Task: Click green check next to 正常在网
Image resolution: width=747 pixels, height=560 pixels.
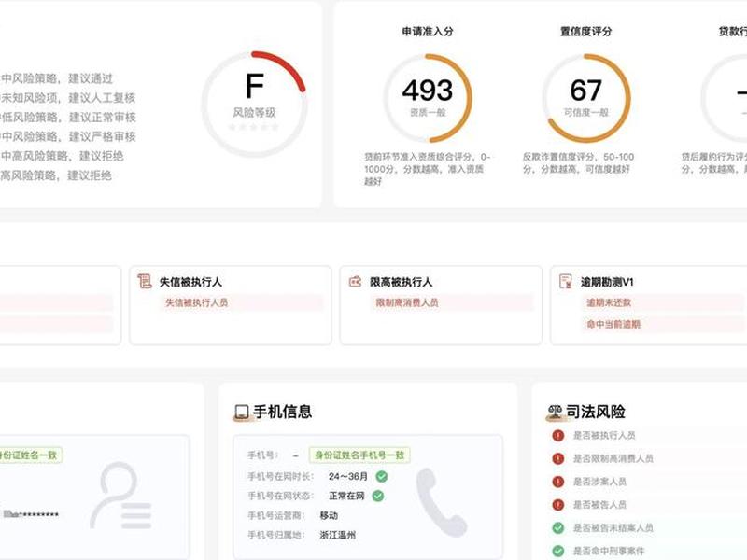Action: coord(378,496)
